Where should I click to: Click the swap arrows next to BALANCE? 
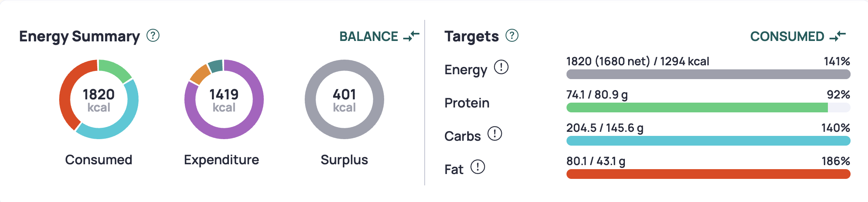[411, 36]
